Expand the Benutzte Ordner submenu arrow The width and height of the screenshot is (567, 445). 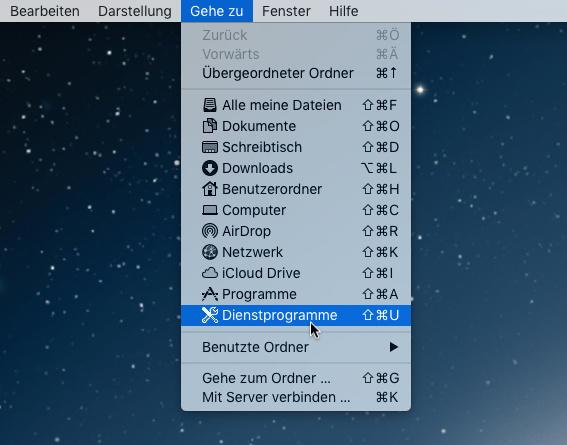coord(394,347)
